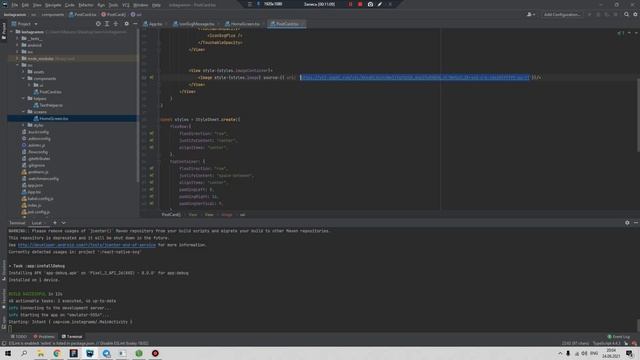
Task: Hide the Project panel with minus icon
Action: pos(135,24)
